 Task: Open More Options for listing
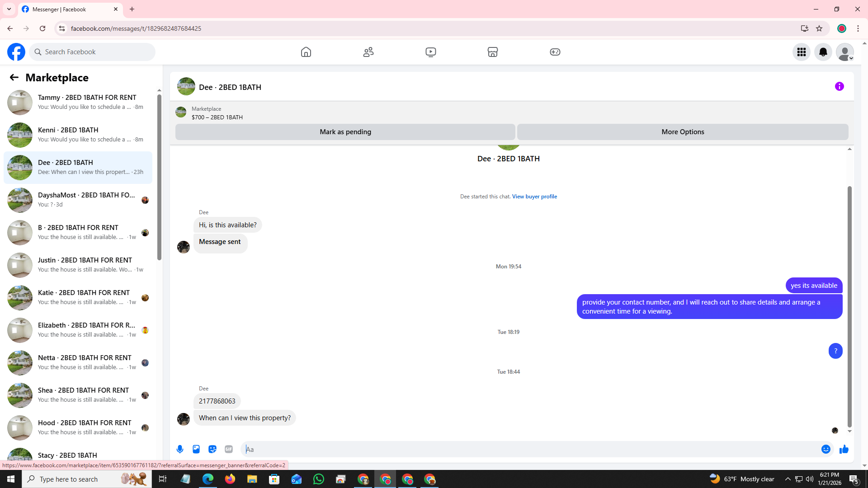pos(682,132)
